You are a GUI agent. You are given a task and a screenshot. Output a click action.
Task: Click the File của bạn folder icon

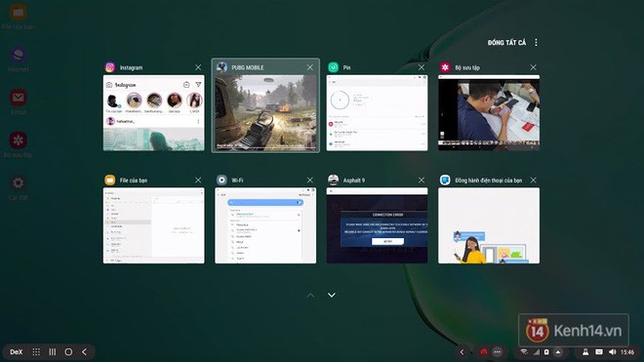(109, 180)
